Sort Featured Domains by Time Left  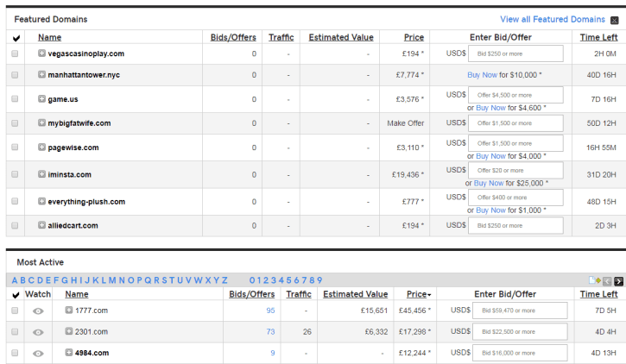coord(598,37)
